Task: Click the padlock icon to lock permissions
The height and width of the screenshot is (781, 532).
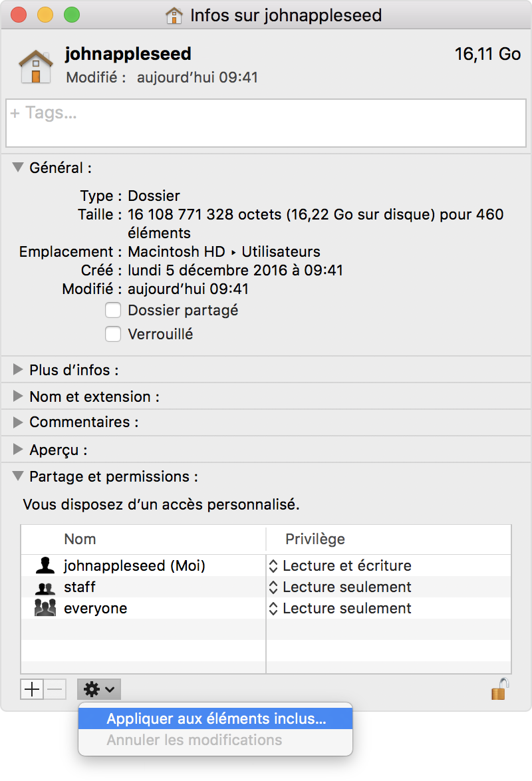Action: pyautogui.click(x=500, y=689)
